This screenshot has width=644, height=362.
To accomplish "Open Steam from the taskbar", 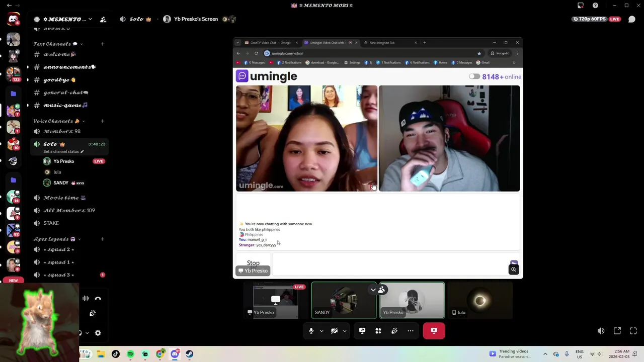I will (x=189, y=354).
